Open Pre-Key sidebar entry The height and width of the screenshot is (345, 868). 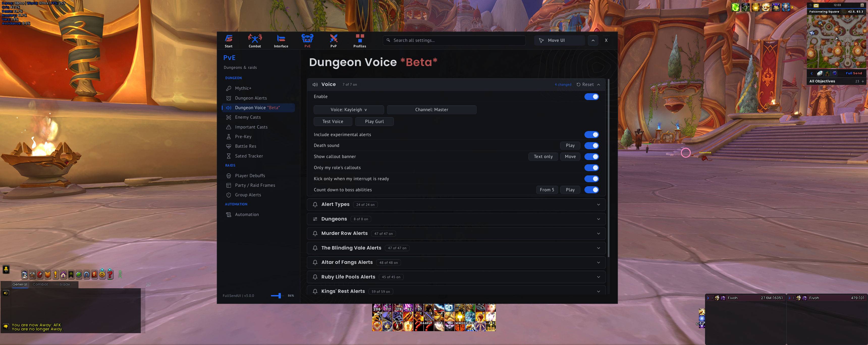[258, 137]
